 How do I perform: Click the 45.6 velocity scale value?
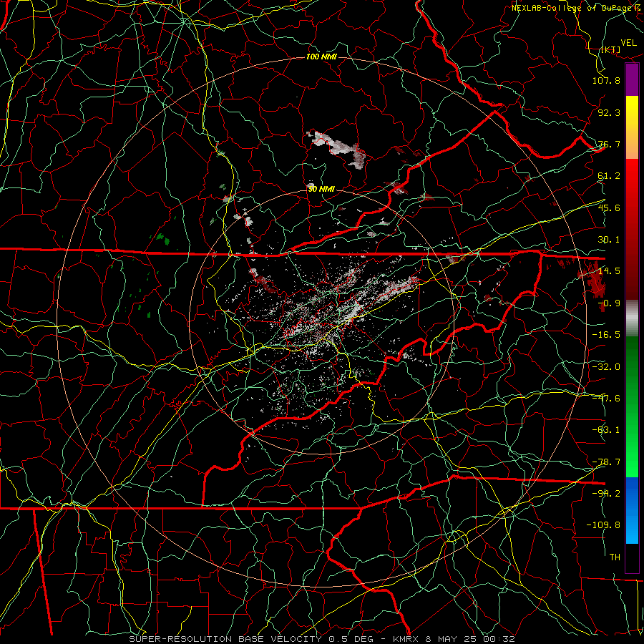point(609,208)
